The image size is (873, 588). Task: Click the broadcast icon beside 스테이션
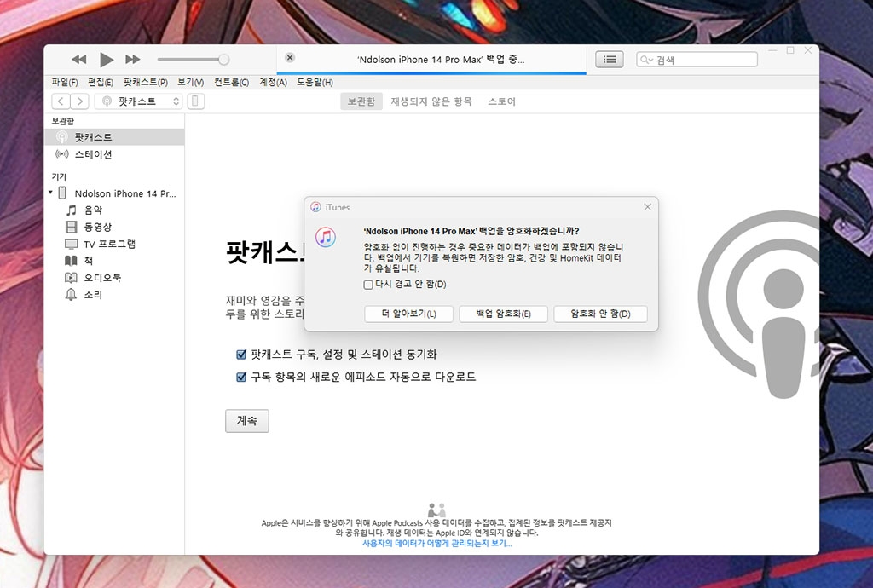[61, 154]
